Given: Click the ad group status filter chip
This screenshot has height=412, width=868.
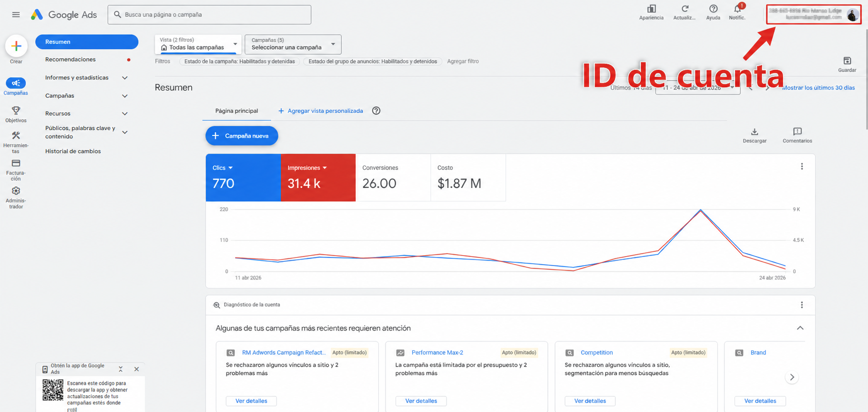Looking at the screenshot, I should [x=373, y=62].
